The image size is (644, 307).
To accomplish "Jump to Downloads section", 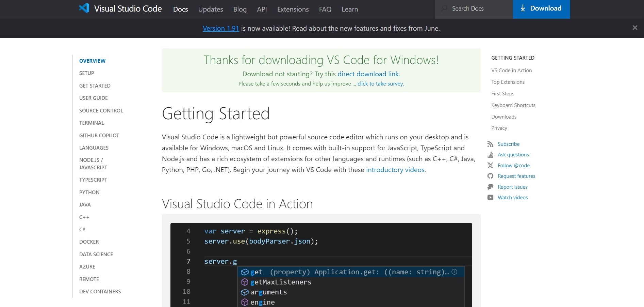I will tap(504, 117).
